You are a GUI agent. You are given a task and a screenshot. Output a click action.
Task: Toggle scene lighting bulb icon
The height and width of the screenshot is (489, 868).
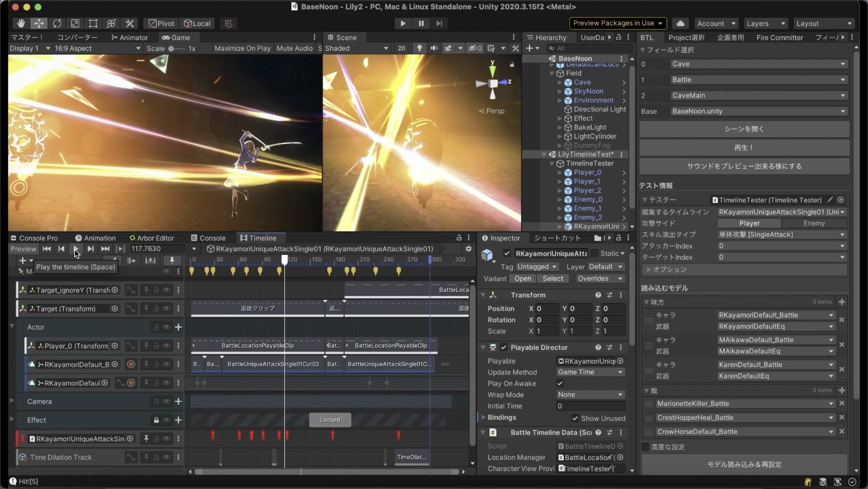point(419,48)
